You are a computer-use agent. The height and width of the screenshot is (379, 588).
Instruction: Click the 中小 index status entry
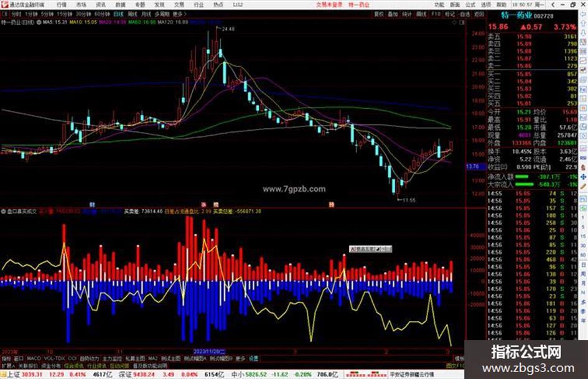(x=285, y=375)
